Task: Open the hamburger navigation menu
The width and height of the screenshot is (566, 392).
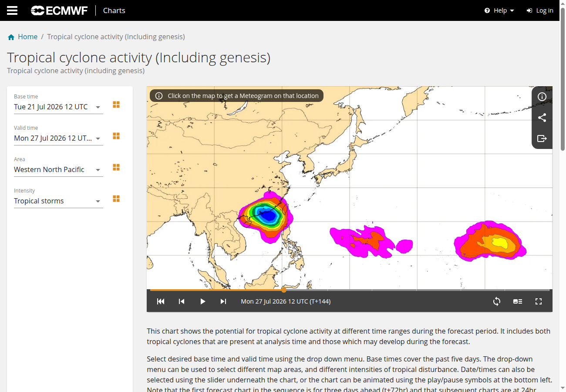Action: (12, 10)
